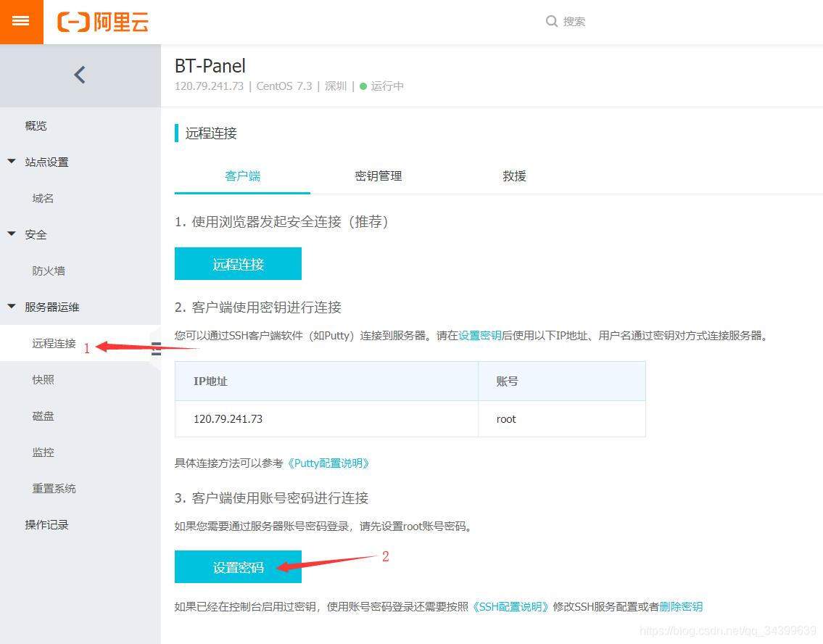Image resolution: width=823 pixels, height=644 pixels.
Task: Click the root account cell
Action: tap(562, 419)
